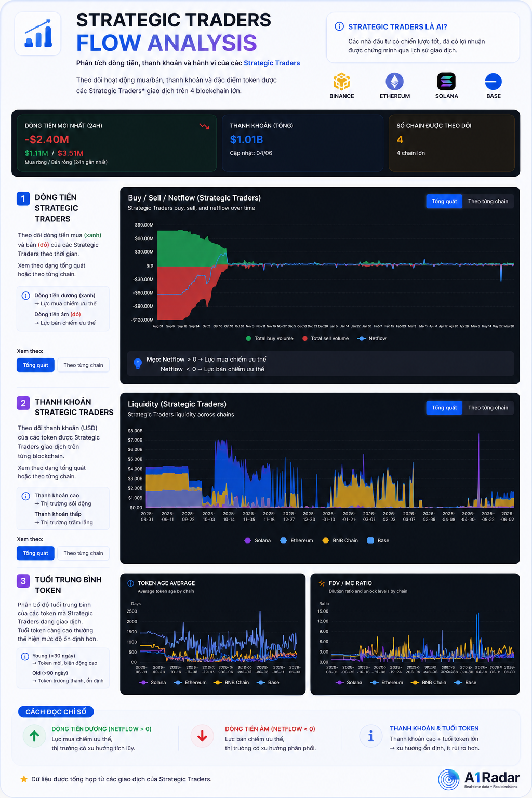
Task: Click 'Tổng quát' button under Thanh khoản section
Action: 35,553
